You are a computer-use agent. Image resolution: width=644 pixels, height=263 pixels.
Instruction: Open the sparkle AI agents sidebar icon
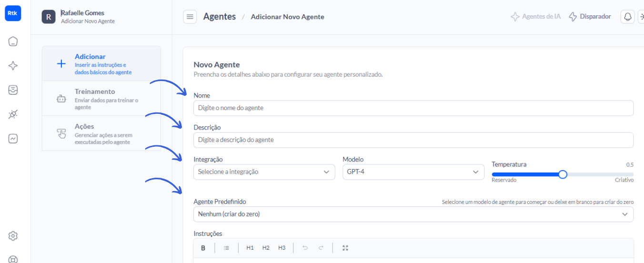(x=13, y=66)
